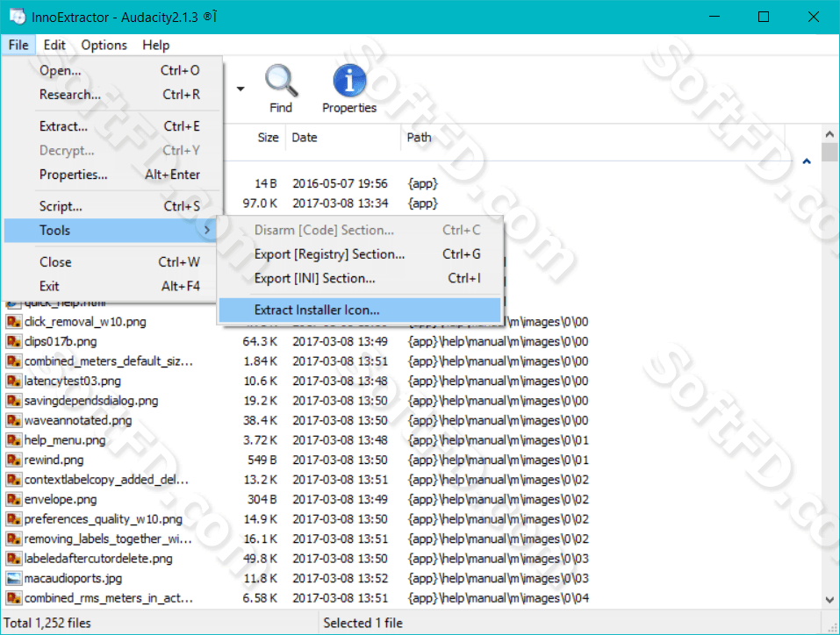Viewport: 840px width, 635px height.
Task: Click the vertical scrollbar up arrow
Action: click(x=829, y=134)
